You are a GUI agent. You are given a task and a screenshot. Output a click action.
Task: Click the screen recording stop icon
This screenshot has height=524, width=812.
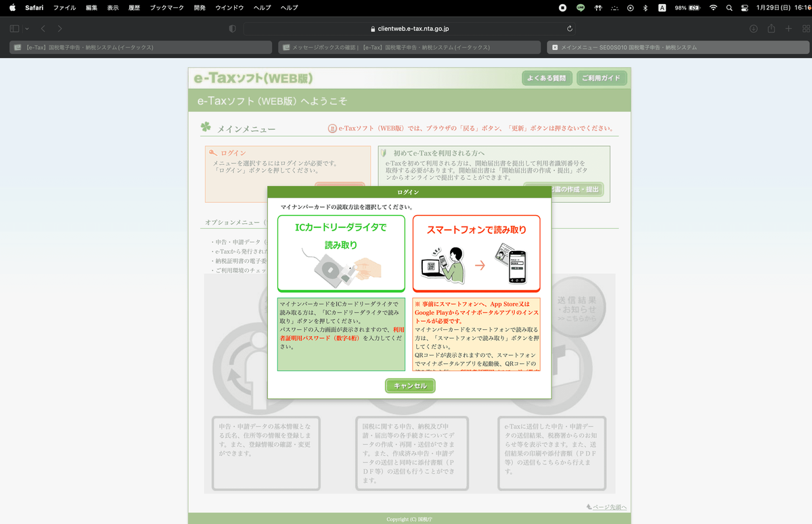562,7
